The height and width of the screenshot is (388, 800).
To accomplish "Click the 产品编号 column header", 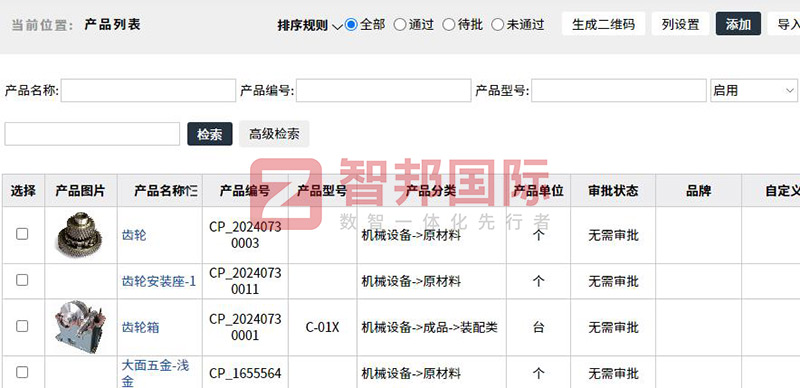I will [245, 191].
